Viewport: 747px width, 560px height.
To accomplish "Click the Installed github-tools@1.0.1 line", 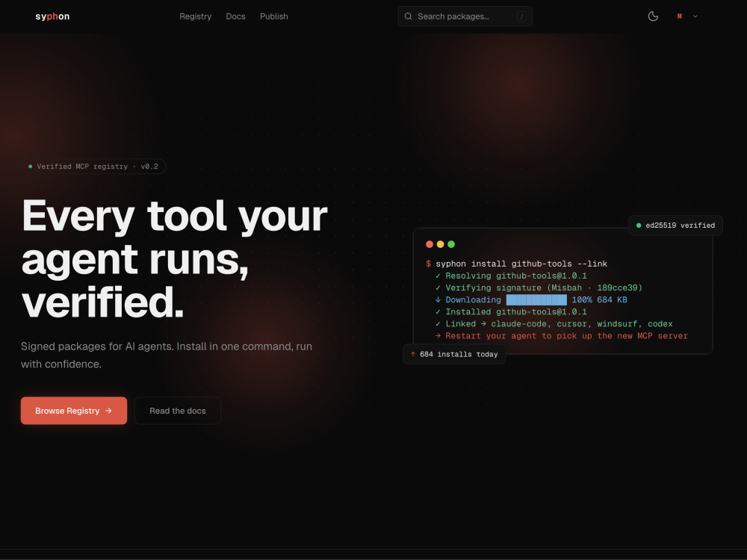I will [x=511, y=312].
